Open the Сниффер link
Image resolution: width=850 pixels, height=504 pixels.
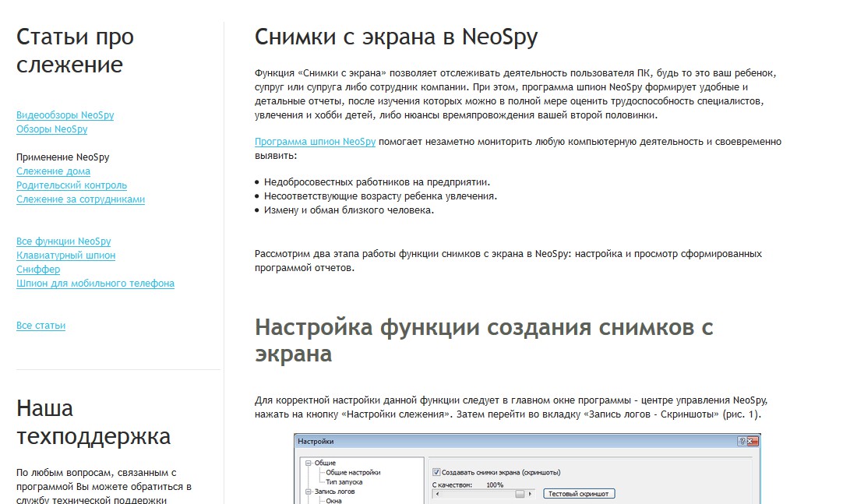(38, 270)
